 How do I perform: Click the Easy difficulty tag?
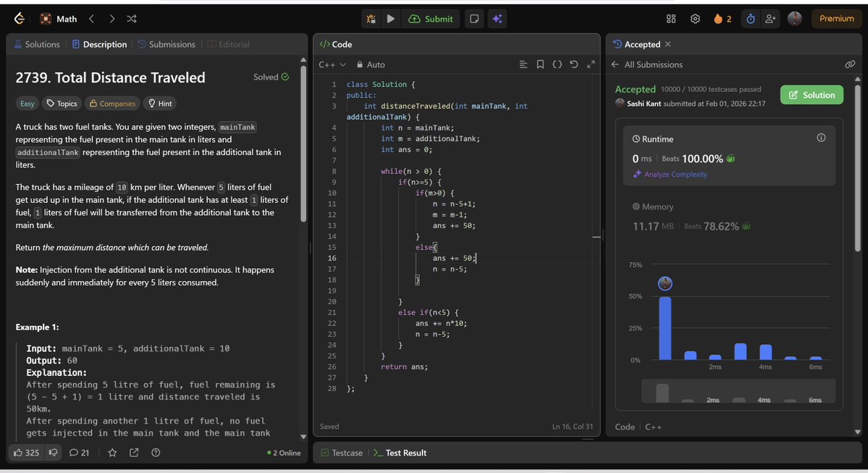[x=27, y=104]
